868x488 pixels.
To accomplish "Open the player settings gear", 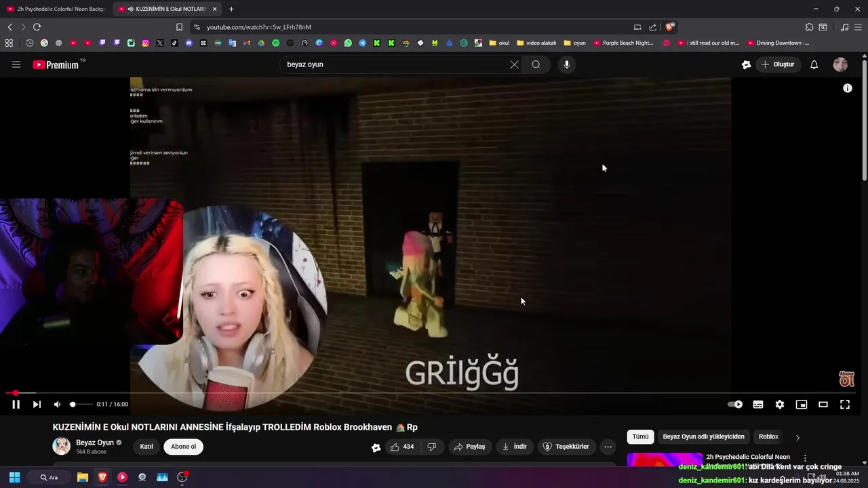I will pyautogui.click(x=780, y=405).
